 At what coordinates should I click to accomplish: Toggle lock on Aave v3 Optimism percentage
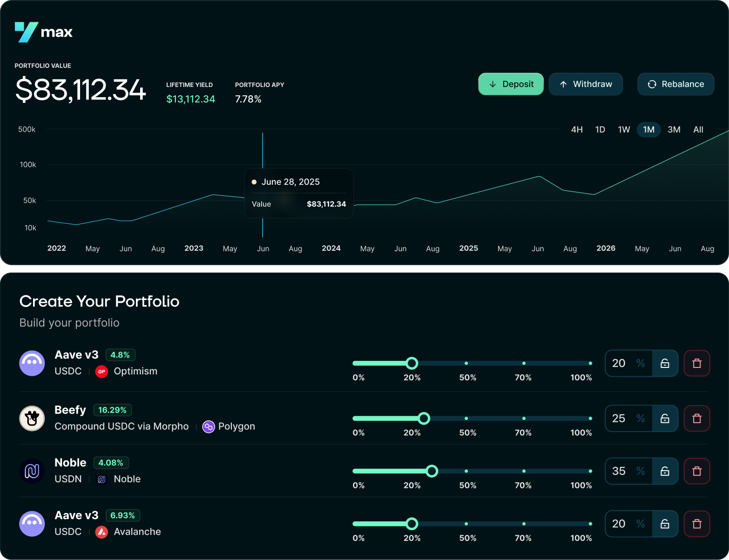click(665, 363)
